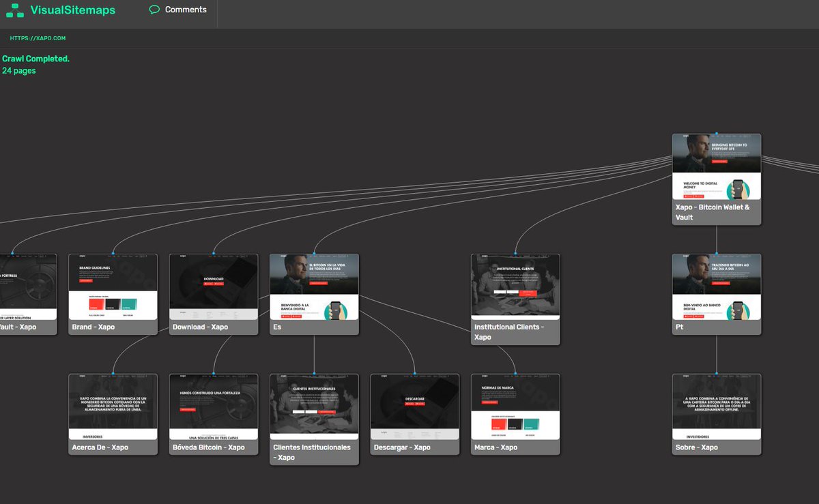Click the VisualSitemaps sitemap logo icon
The height and width of the screenshot is (504, 819).
point(14,10)
